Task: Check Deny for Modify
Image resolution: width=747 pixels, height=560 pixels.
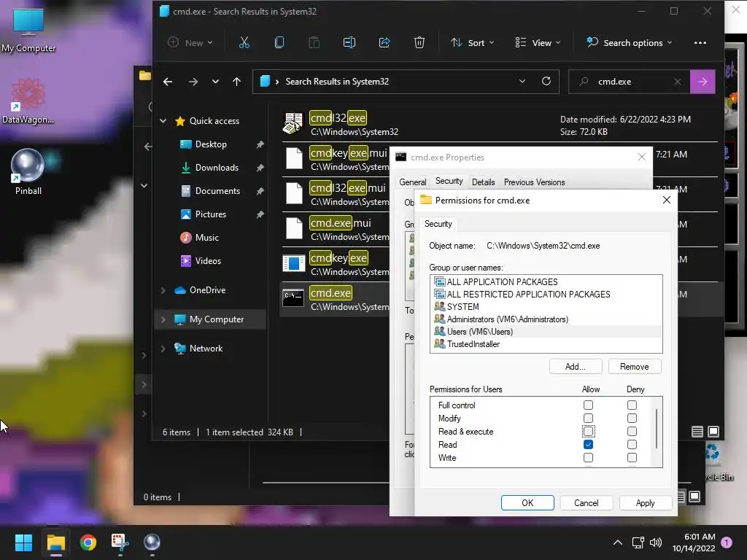Action: click(632, 418)
